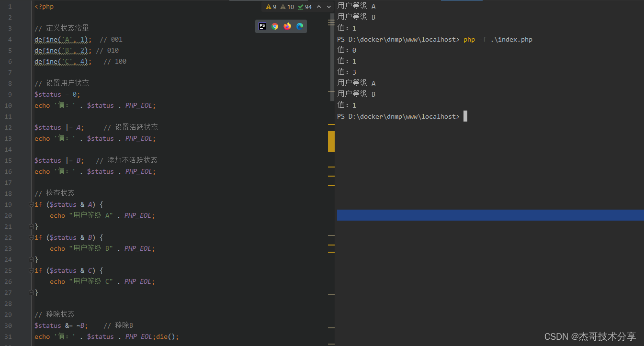Click echo "用户等级 C" line in editor
Screen dimensions: 644x346
click(102, 281)
